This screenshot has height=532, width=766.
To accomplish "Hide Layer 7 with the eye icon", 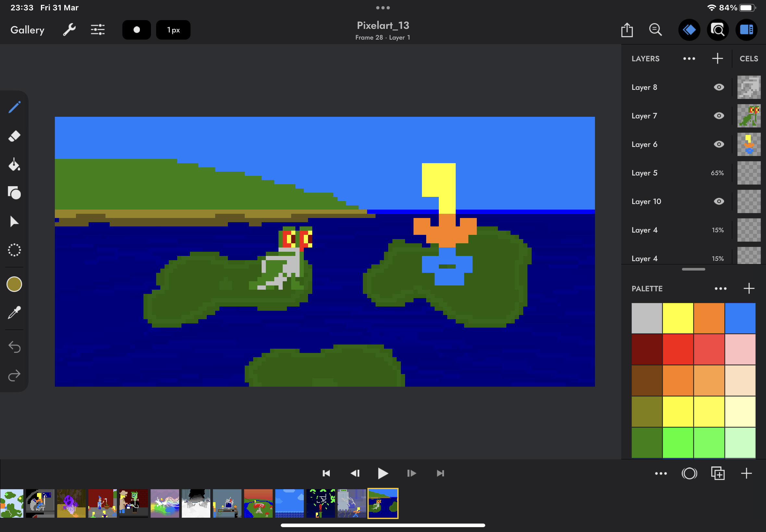I will 719,116.
